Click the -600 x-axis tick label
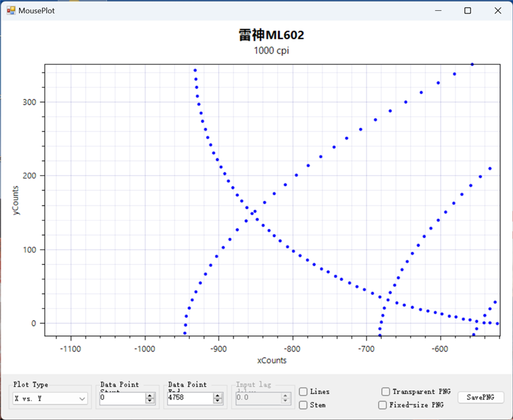 point(439,349)
